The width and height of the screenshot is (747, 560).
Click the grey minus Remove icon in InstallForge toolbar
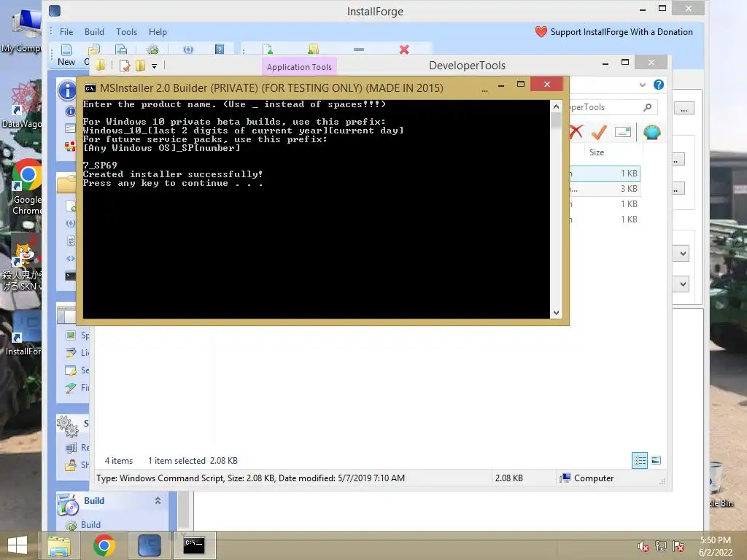pyautogui.click(x=359, y=50)
